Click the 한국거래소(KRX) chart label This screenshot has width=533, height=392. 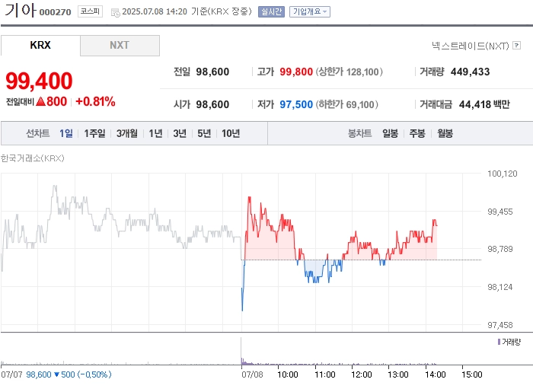(33, 158)
